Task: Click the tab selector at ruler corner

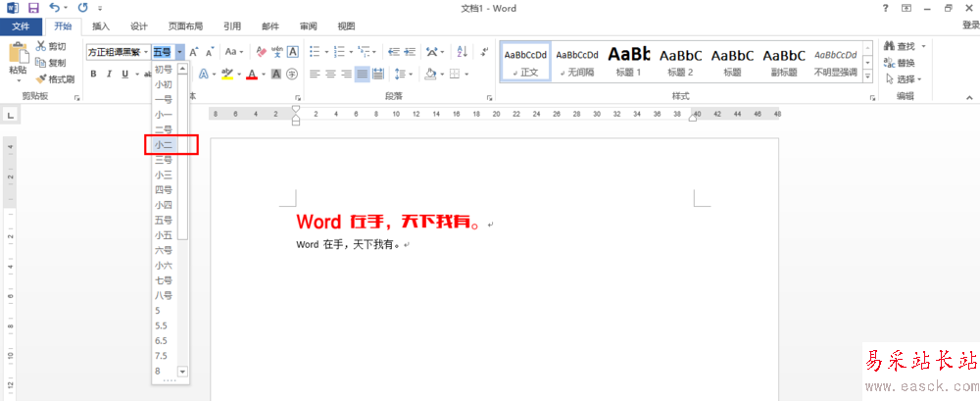Action: coord(10,115)
